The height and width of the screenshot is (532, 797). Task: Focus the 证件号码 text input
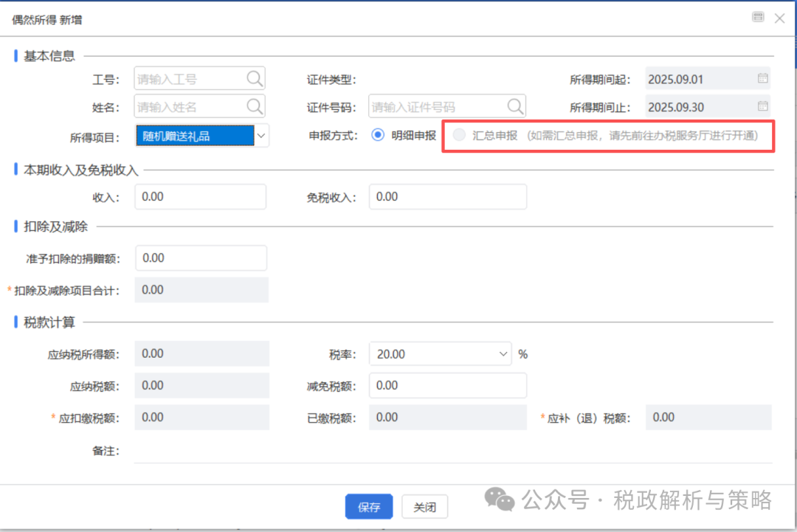[x=435, y=107]
